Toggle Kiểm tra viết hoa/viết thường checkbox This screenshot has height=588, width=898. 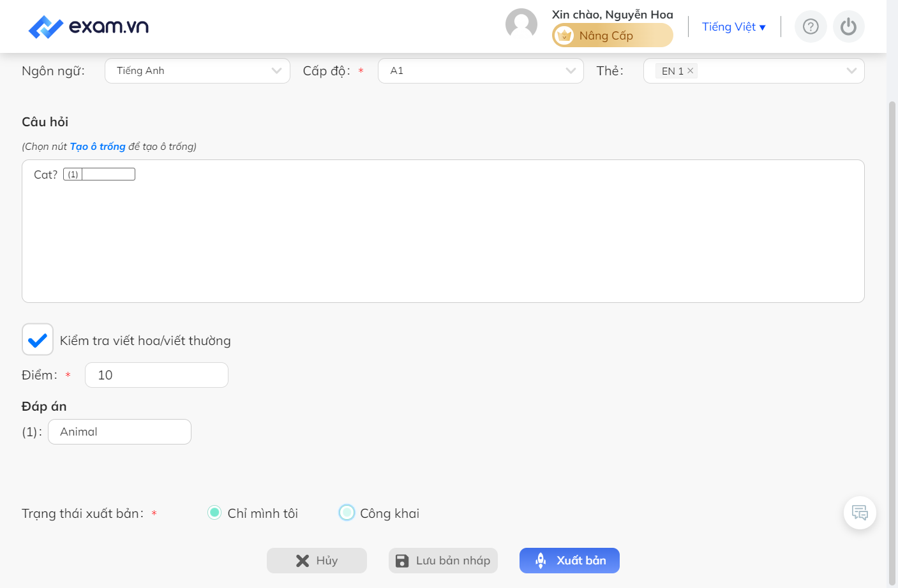click(x=38, y=339)
